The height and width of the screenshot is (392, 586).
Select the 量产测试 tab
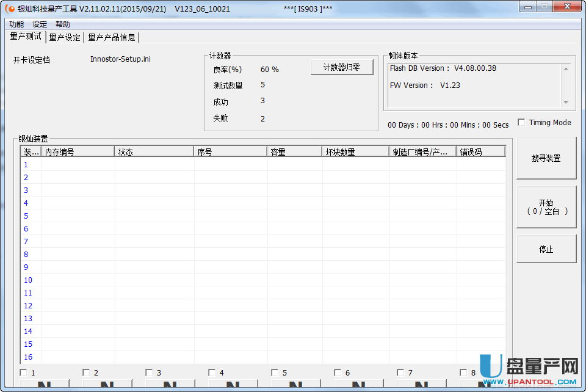pos(26,37)
